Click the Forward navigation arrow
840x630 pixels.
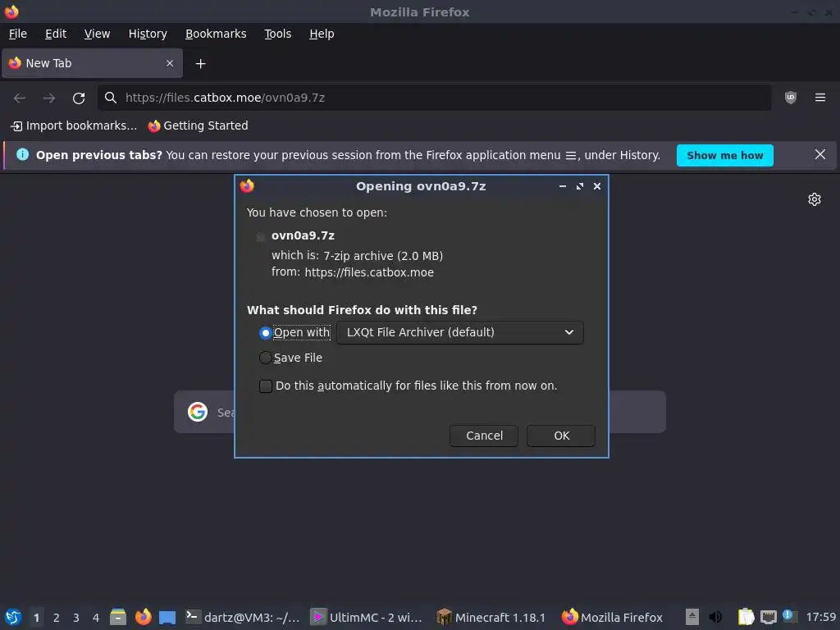click(48, 98)
